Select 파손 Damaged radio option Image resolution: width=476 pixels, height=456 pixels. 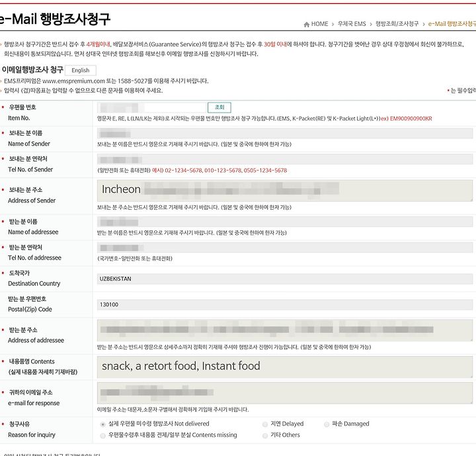pos(327,424)
